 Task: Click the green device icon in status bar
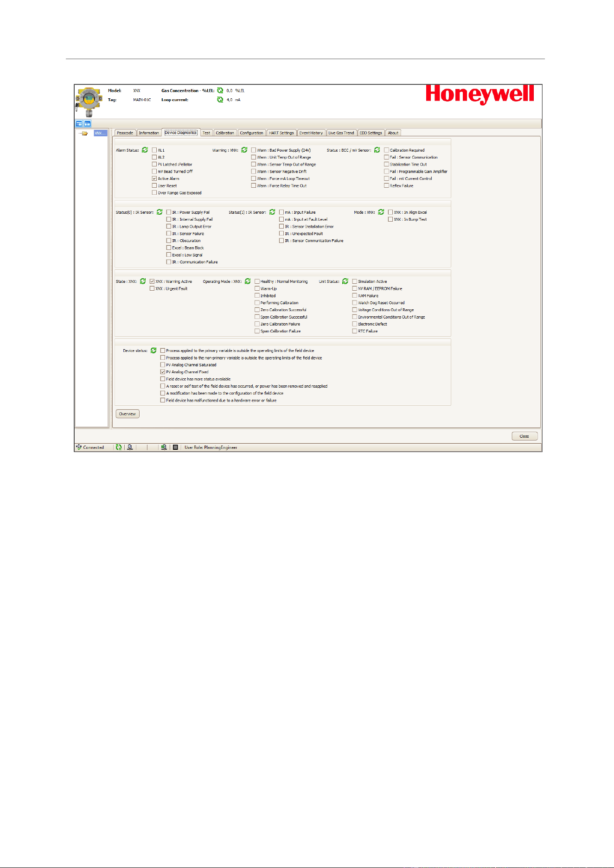(x=164, y=447)
